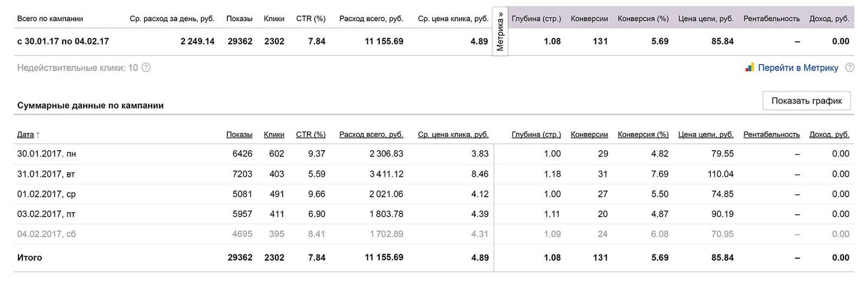Sort table by Клики column header
This screenshot has height=282, width=868.
pyautogui.click(x=274, y=134)
